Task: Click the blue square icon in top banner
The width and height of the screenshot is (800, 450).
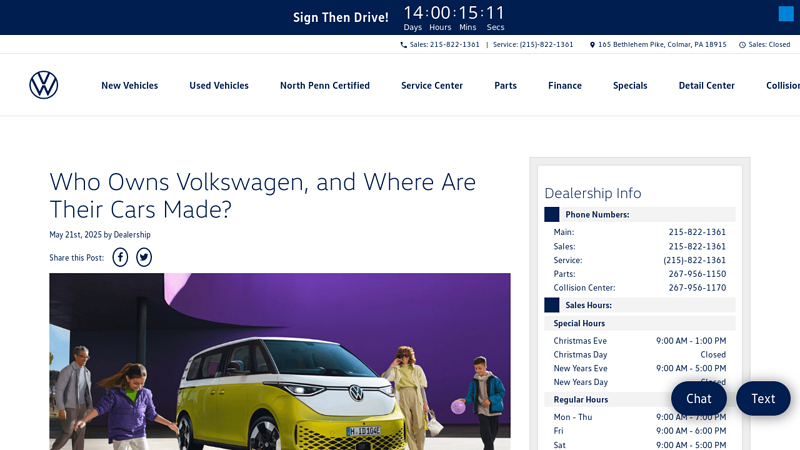Action: click(x=786, y=14)
